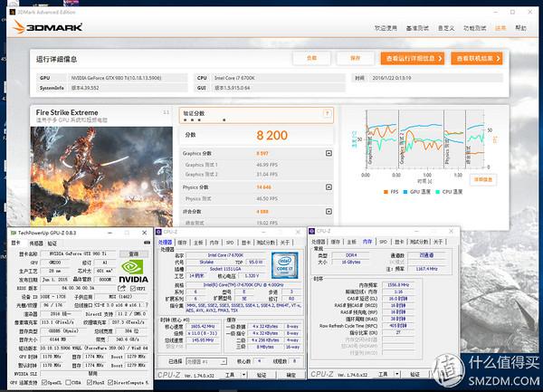This screenshot has width=543, height=392.
Task: Switch to 缓存 tab in processor CPU-Z window
Action: pos(182,243)
